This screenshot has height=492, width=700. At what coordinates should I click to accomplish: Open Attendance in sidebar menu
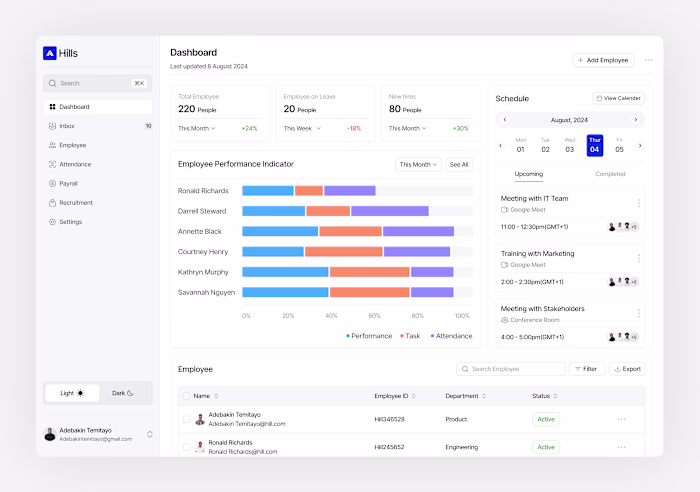[x=98, y=164]
